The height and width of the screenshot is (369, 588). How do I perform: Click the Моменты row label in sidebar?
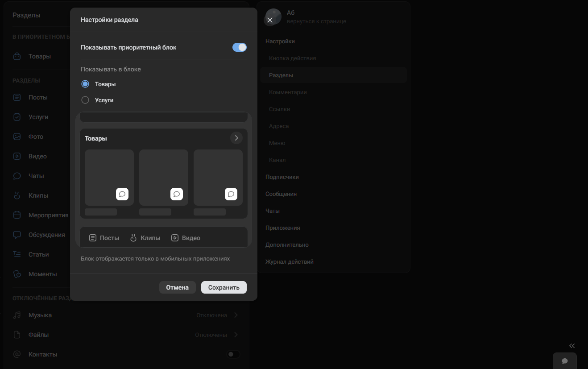click(x=43, y=274)
